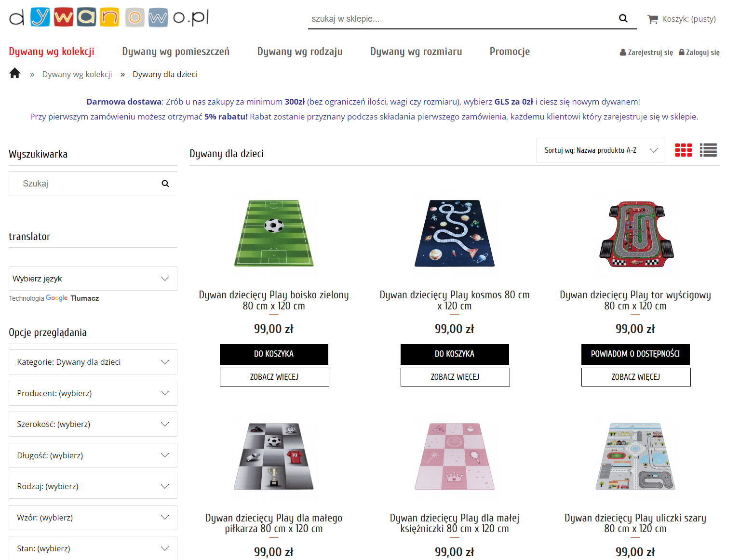Open the shopping cart icon

(x=653, y=19)
